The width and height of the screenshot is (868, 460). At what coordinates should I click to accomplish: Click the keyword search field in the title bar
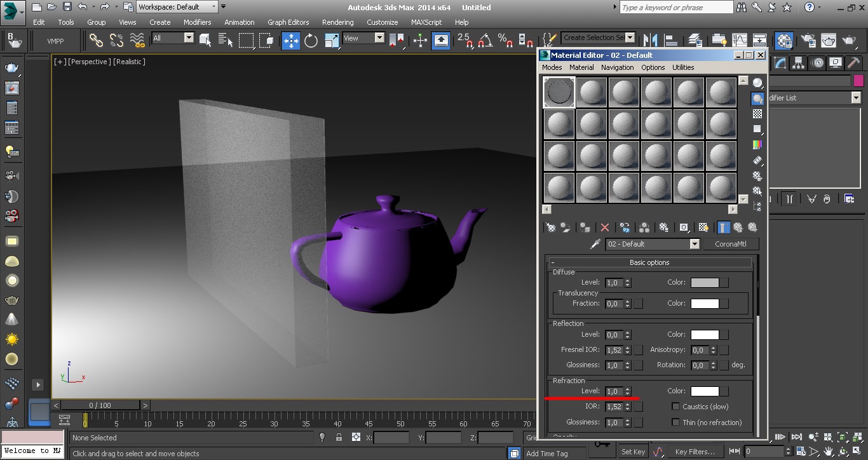tap(676, 7)
